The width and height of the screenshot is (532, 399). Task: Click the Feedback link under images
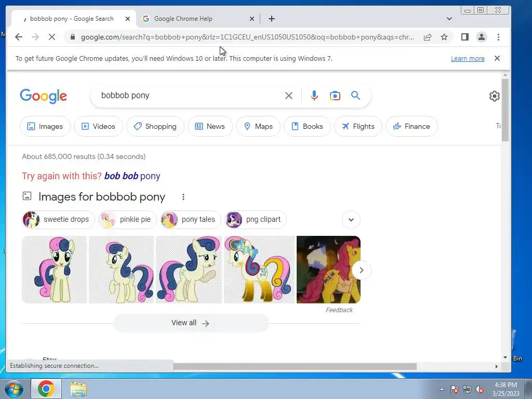pyautogui.click(x=339, y=310)
